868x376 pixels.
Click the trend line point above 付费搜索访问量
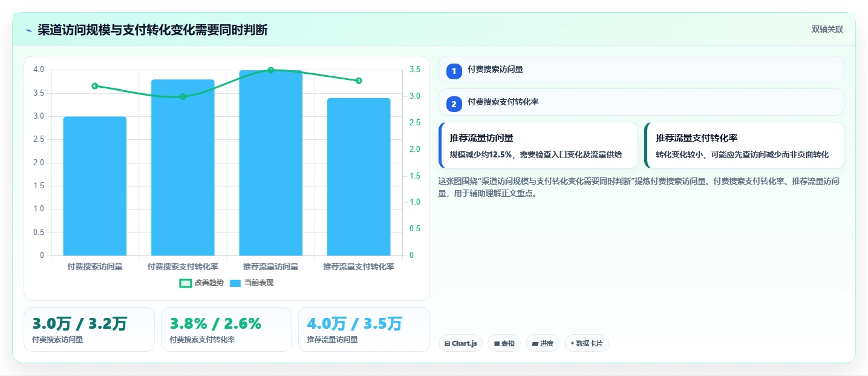95,86
